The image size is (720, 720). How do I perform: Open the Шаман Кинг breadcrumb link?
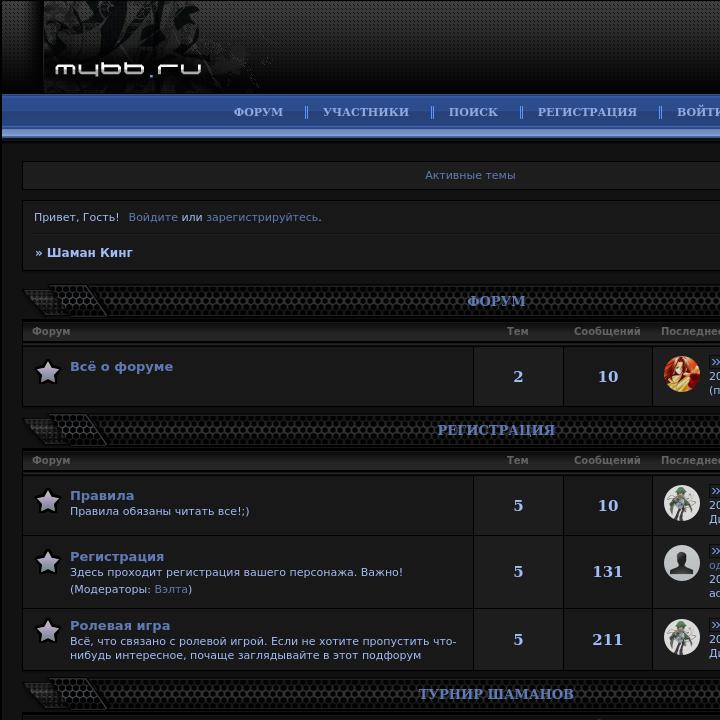(90, 253)
